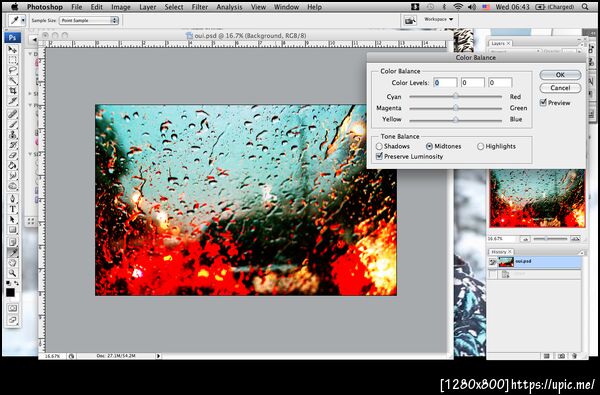The width and height of the screenshot is (600, 395).
Task: Select the Lasso tool
Action: coord(13,70)
